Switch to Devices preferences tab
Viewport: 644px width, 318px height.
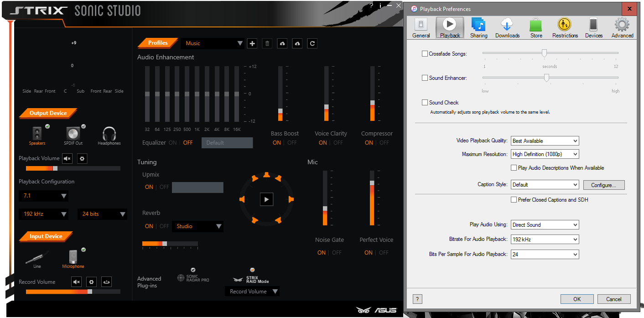pyautogui.click(x=593, y=28)
